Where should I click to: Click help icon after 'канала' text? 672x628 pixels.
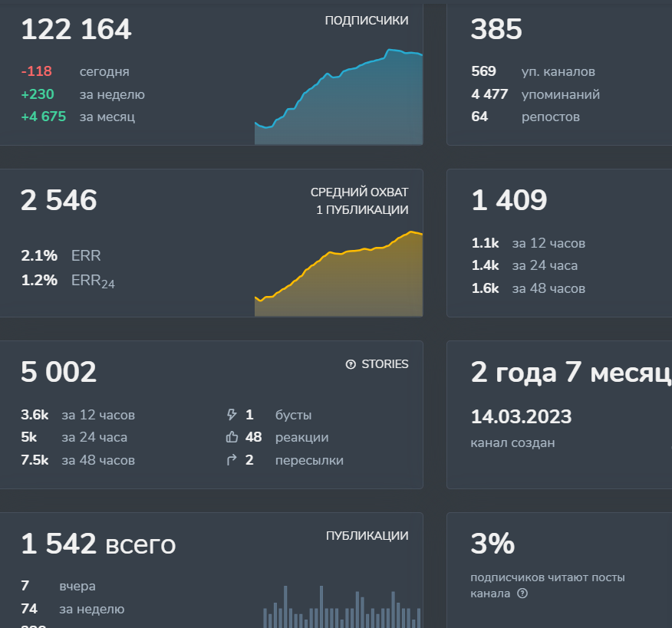pos(522,593)
